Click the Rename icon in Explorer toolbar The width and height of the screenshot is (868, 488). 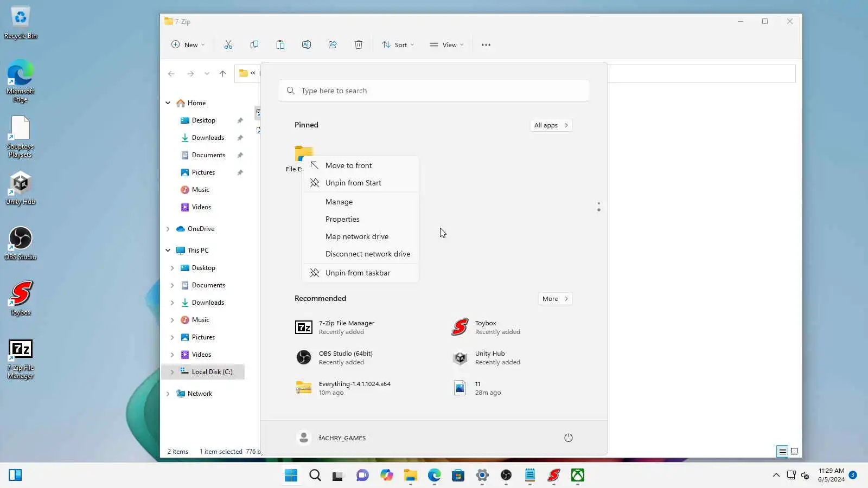tap(307, 45)
